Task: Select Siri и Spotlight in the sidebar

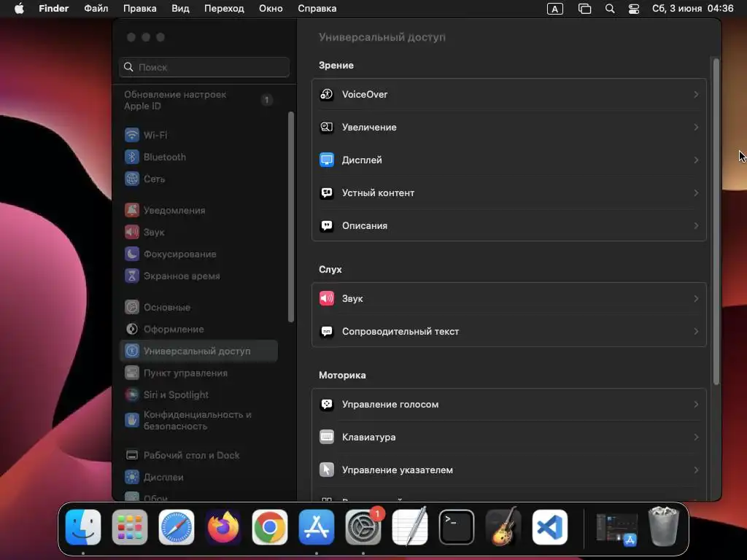Action: [x=198, y=395]
